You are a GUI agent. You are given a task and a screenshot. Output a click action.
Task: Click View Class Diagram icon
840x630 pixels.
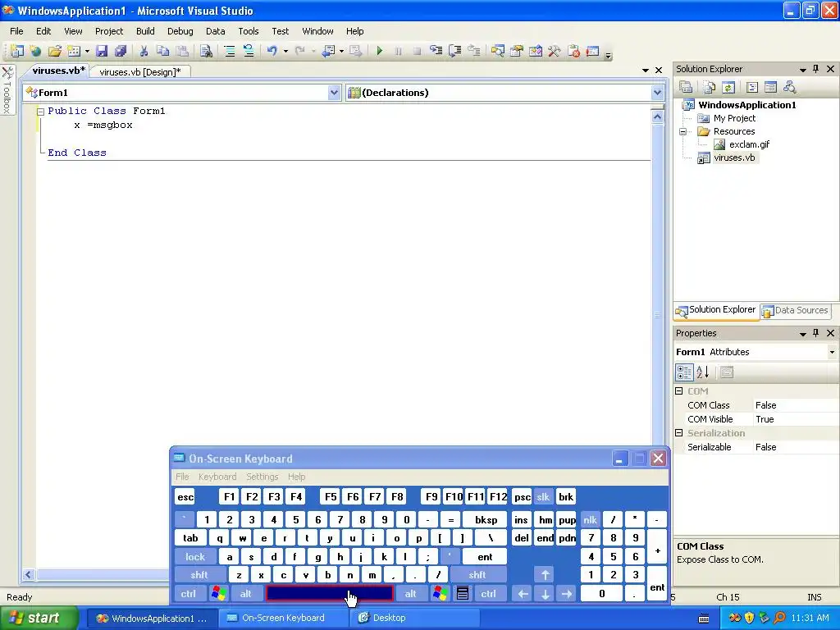point(789,87)
